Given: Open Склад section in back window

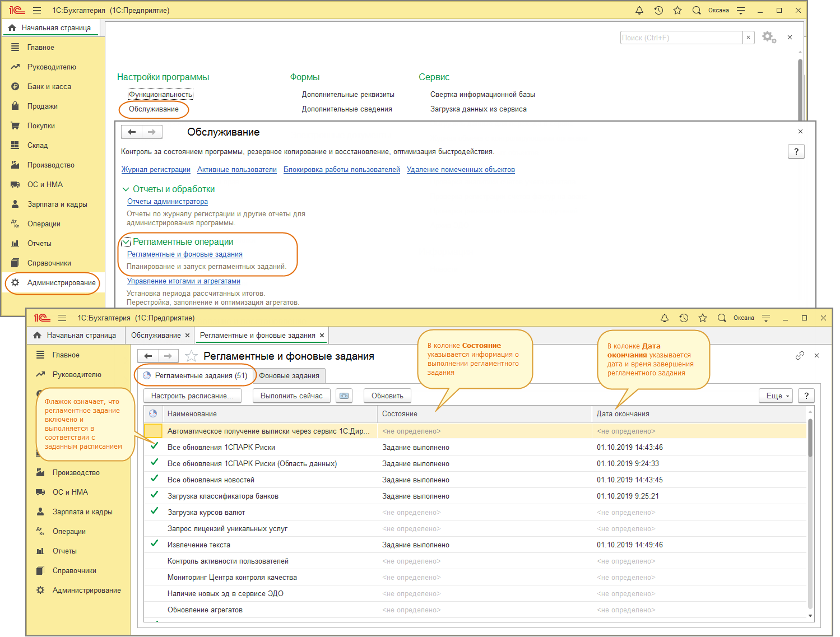Looking at the screenshot, I should point(38,145).
